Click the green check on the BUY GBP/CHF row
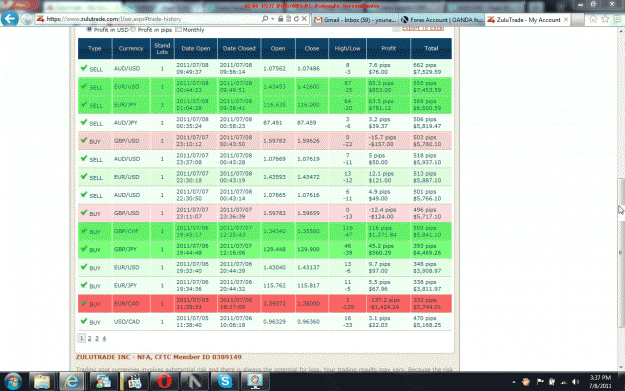The width and height of the screenshot is (625, 391). tap(84, 231)
